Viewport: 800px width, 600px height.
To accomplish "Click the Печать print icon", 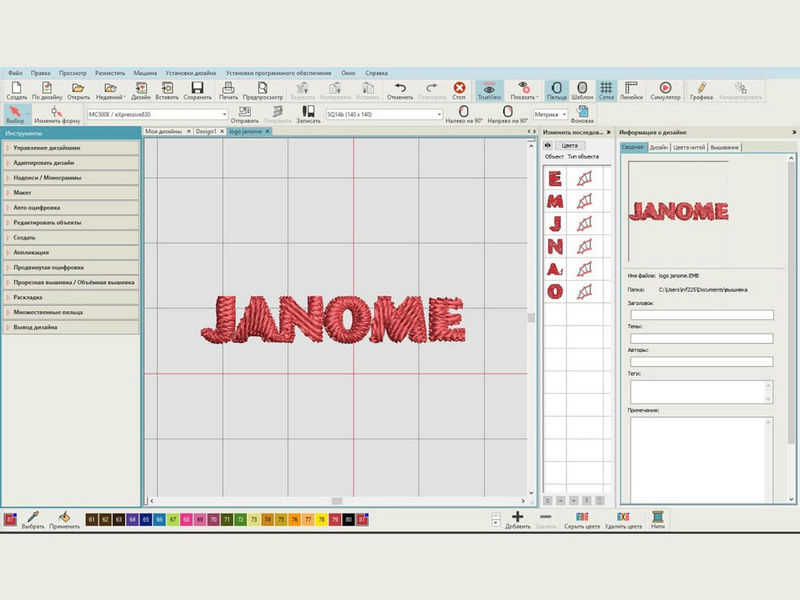I will coord(228,90).
